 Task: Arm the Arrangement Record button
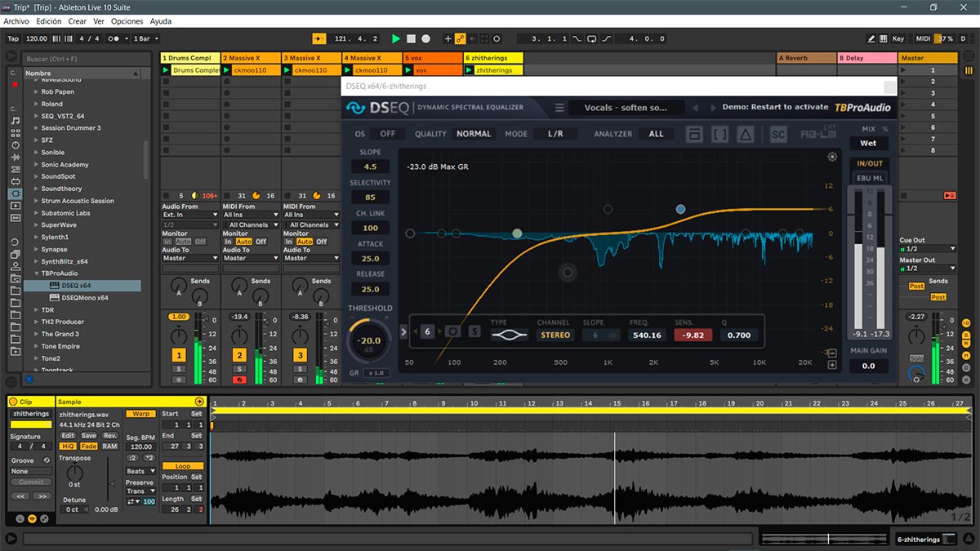pos(425,38)
